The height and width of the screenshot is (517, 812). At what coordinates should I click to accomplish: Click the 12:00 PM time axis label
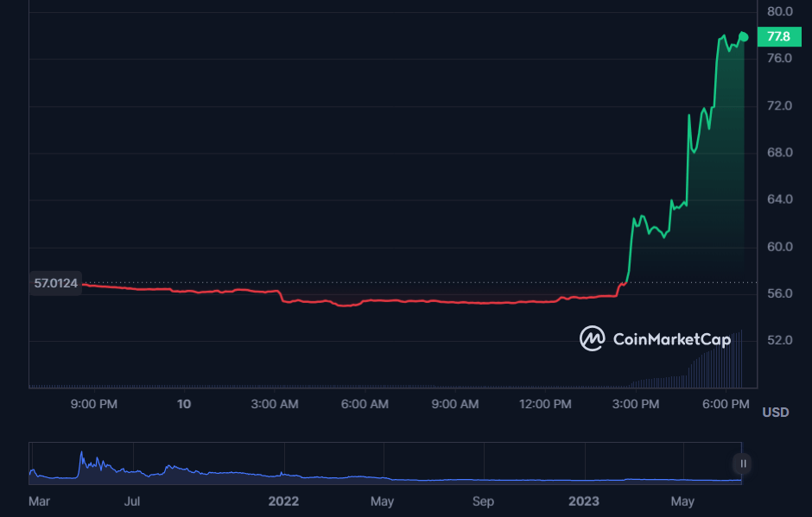tap(545, 404)
